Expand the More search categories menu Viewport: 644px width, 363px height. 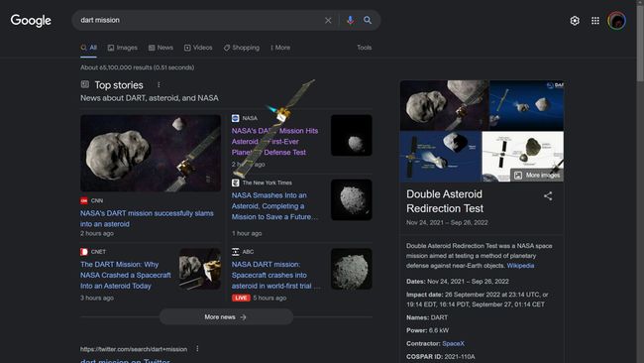(280, 48)
